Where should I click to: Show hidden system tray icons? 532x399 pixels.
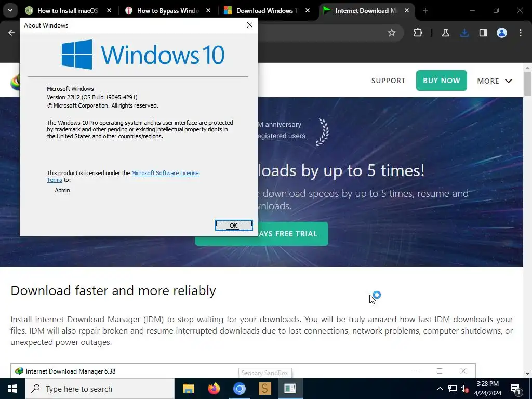pos(440,389)
